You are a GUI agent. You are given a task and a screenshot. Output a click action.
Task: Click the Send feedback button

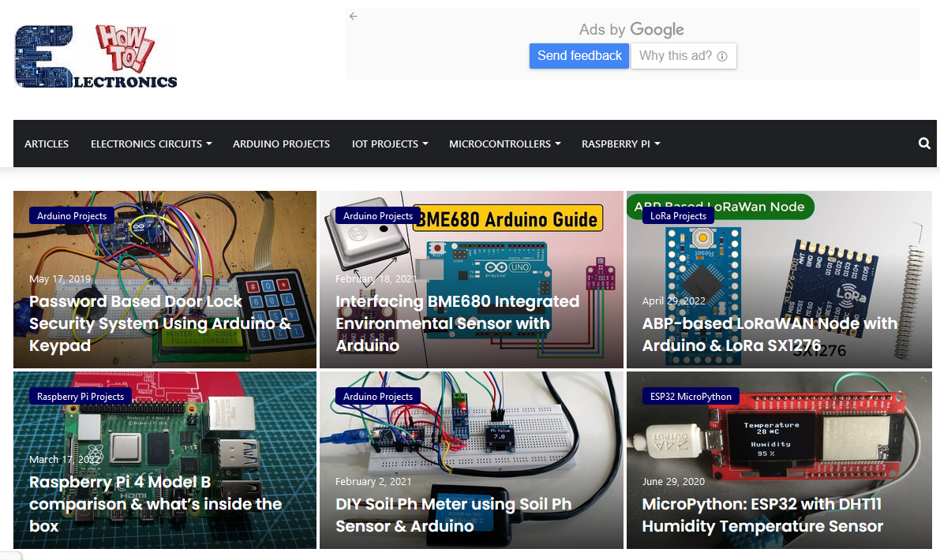579,56
